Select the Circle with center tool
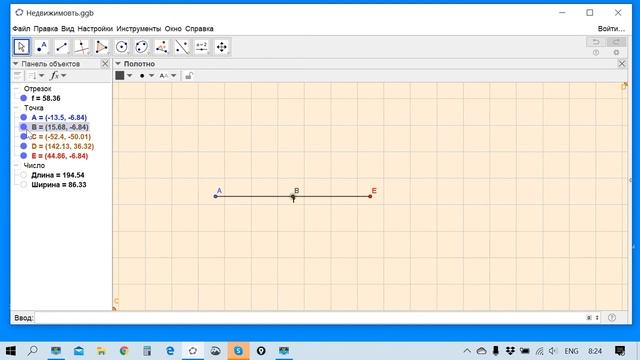640x360 pixels. coord(122,47)
